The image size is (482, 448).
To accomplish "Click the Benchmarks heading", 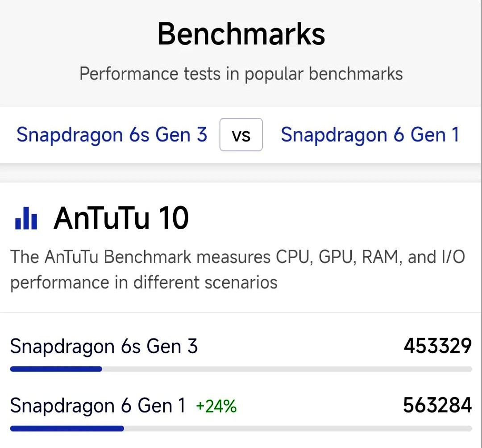I will (241, 34).
